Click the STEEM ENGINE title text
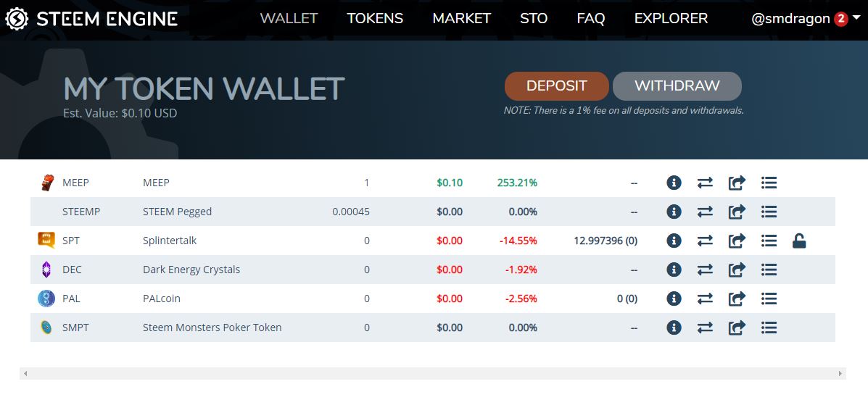 pos(107,20)
